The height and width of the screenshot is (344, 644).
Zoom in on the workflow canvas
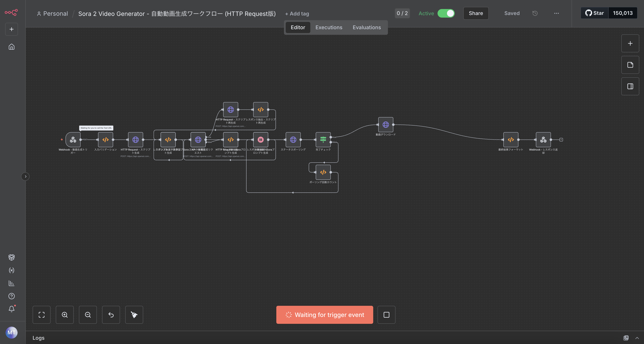(65, 315)
